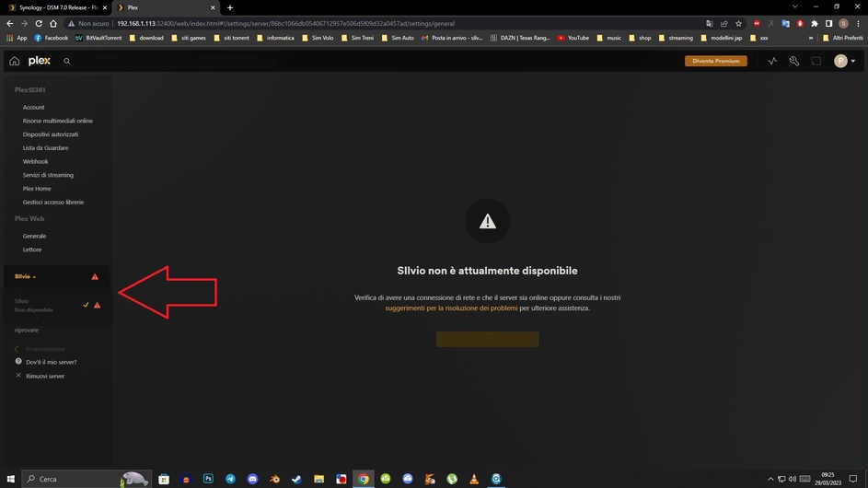This screenshot has width=868, height=488.
Task: Open the Chrome share page icon
Action: [724, 23]
